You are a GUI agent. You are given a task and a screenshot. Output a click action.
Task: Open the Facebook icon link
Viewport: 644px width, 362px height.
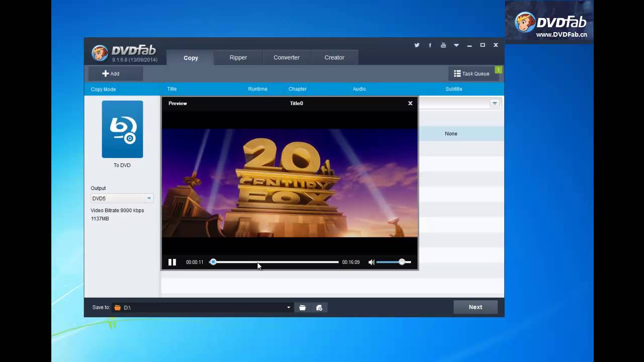tap(430, 45)
